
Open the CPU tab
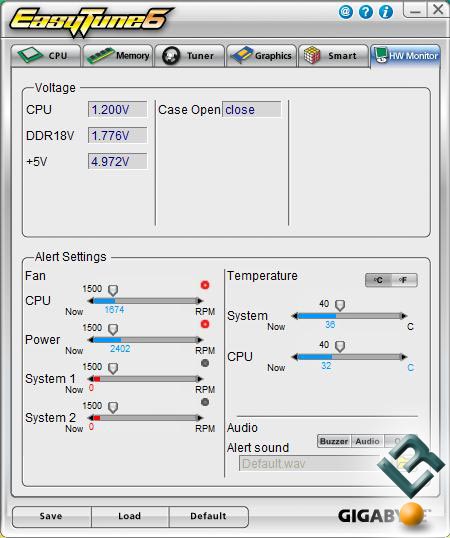click(46, 56)
